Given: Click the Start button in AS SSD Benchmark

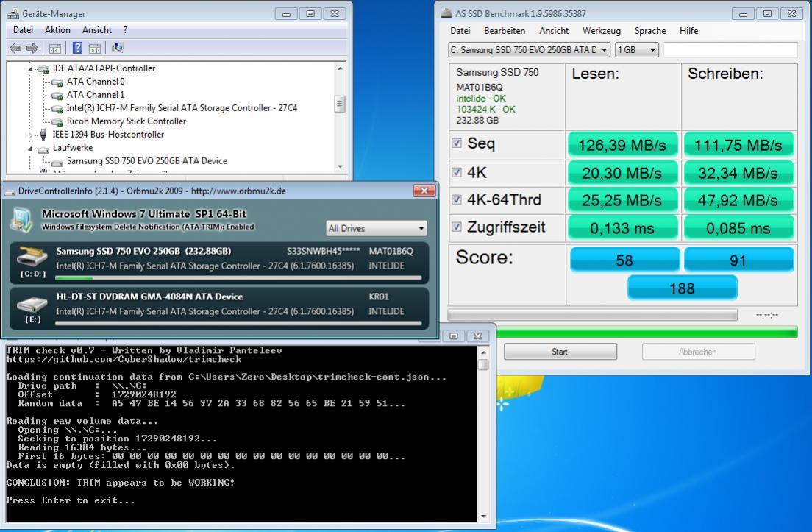Looking at the screenshot, I should pyautogui.click(x=560, y=352).
